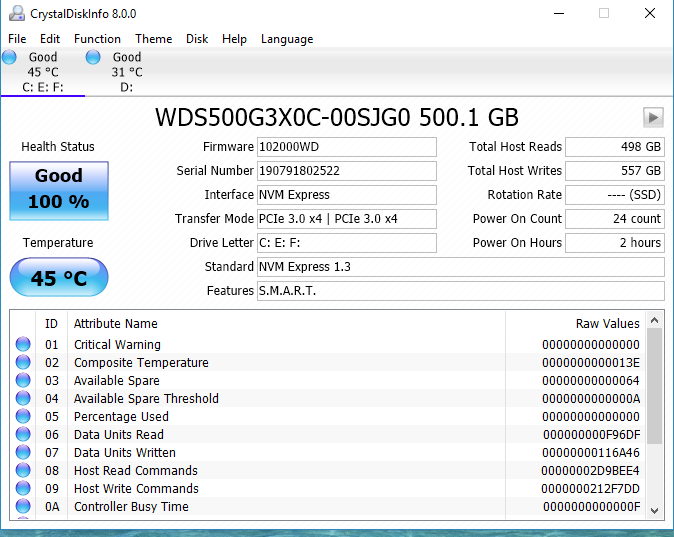Select the Percentage Used attribute name
Image resolution: width=674 pixels, height=537 pixels.
pyautogui.click(x=121, y=417)
